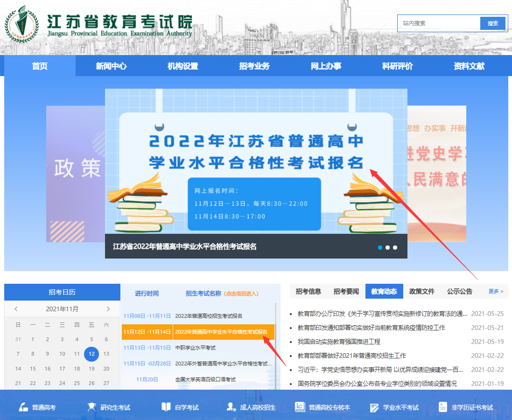Open the 招考业务 navigation menu
Image resolution: width=512 pixels, height=420 pixels.
point(254,66)
